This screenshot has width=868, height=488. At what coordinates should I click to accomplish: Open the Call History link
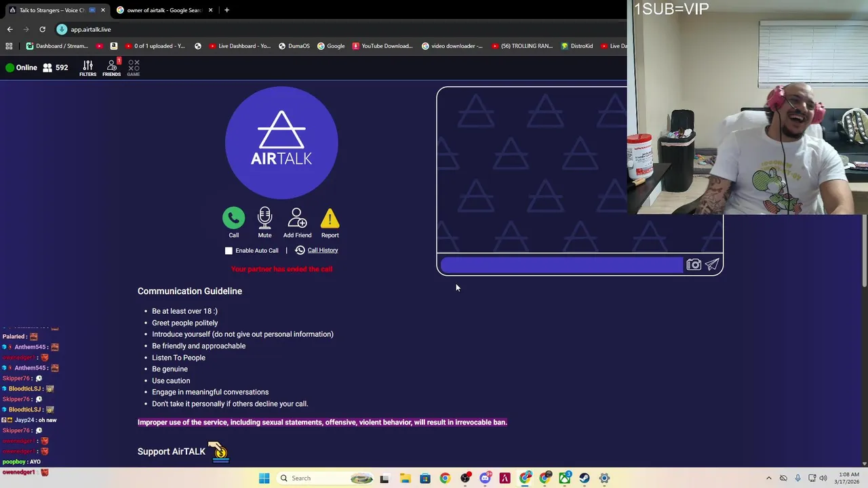(x=323, y=250)
